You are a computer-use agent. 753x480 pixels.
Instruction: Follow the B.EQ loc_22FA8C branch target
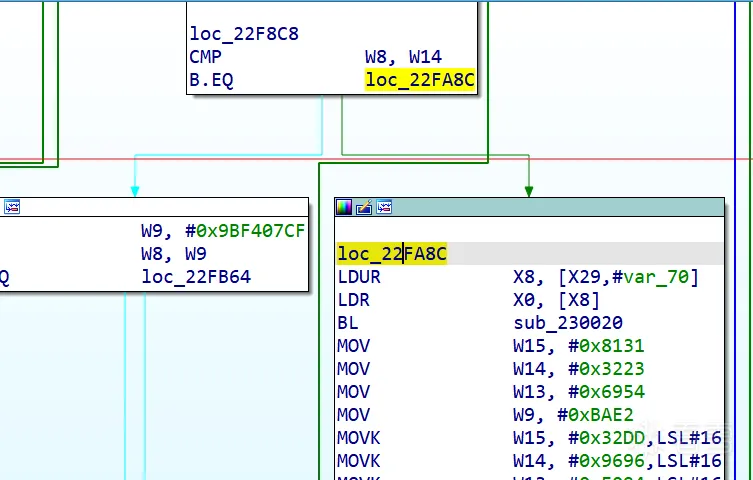coord(420,80)
